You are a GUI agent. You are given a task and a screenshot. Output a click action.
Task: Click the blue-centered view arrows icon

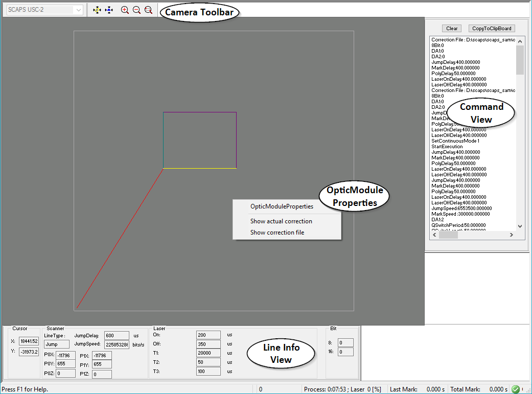(109, 10)
